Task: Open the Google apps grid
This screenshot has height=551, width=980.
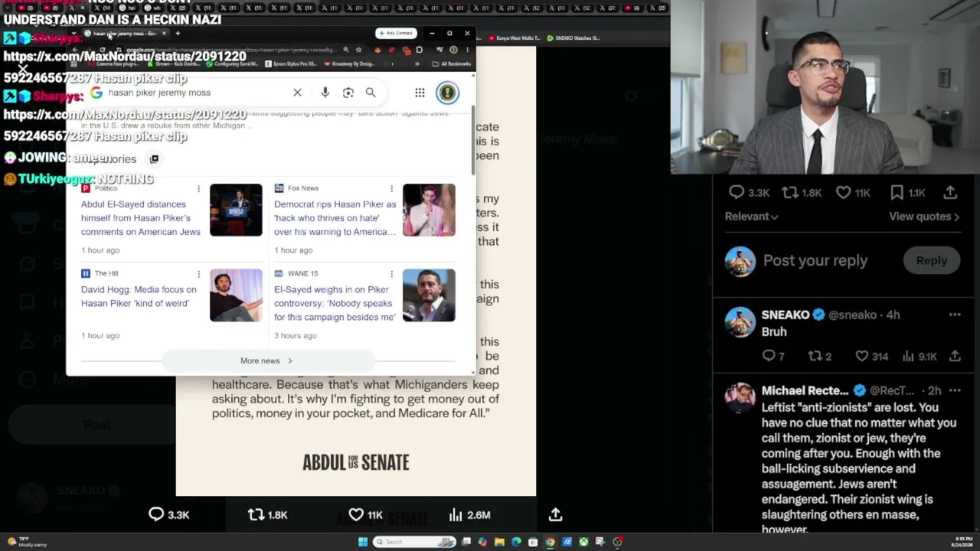Action: pyautogui.click(x=420, y=93)
